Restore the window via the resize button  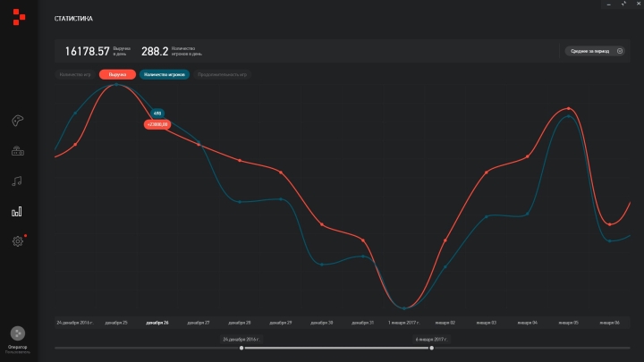[623, 4]
